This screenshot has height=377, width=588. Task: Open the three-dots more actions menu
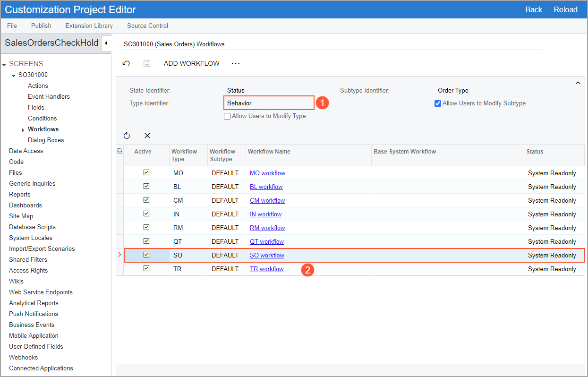click(236, 63)
